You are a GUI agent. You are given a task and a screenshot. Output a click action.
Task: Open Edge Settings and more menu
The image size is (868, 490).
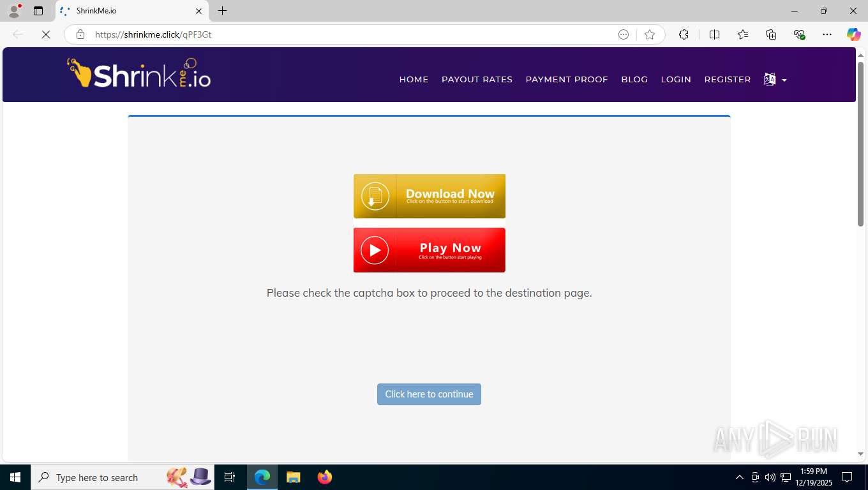tap(827, 34)
